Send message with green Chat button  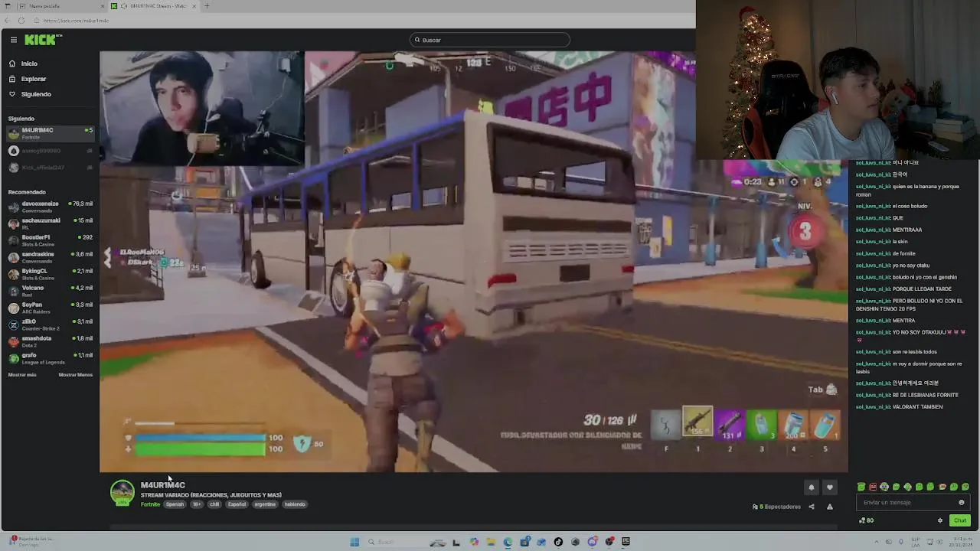(x=959, y=520)
